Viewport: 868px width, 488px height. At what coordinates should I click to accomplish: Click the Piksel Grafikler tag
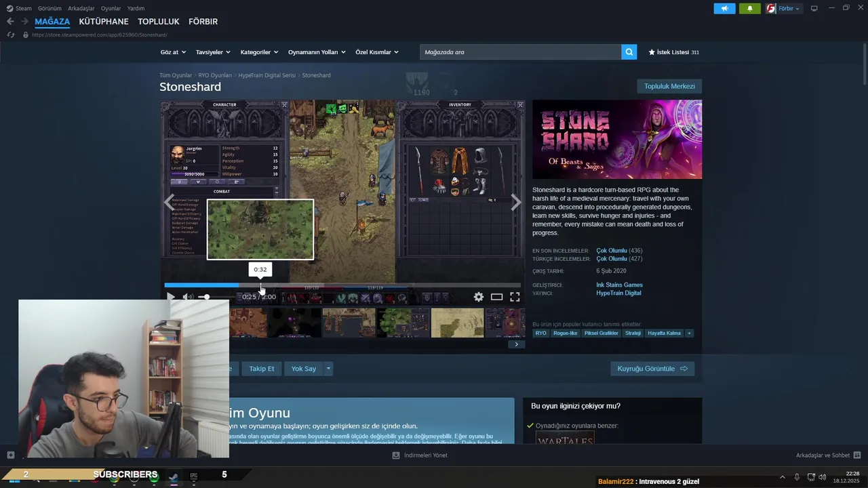coord(601,333)
